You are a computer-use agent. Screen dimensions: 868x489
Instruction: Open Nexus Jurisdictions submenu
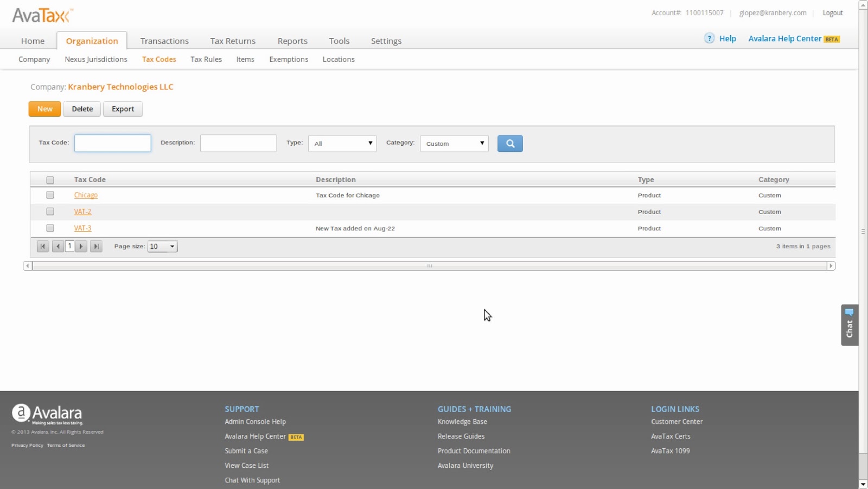[96, 59]
